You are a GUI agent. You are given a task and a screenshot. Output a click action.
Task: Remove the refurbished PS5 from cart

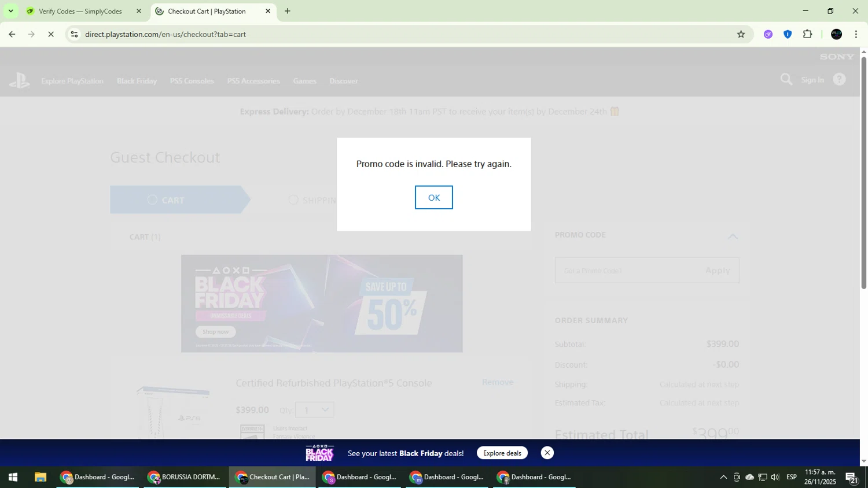tap(498, 382)
